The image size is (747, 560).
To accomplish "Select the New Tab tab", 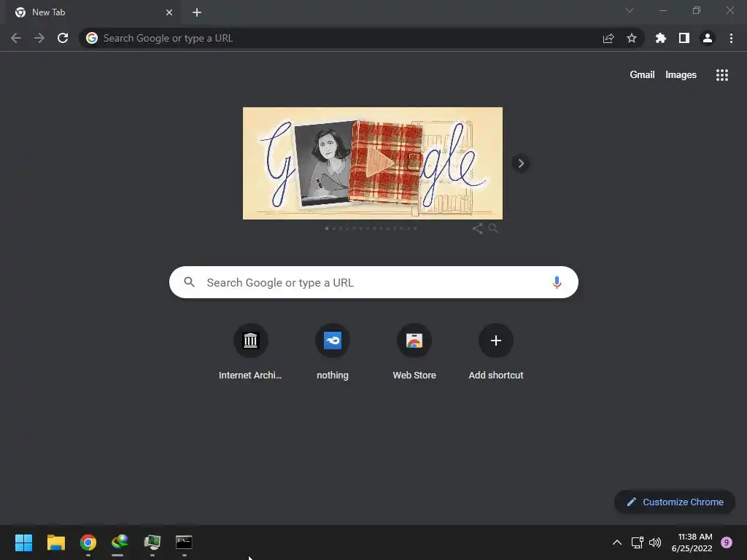I will pos(93,12).
